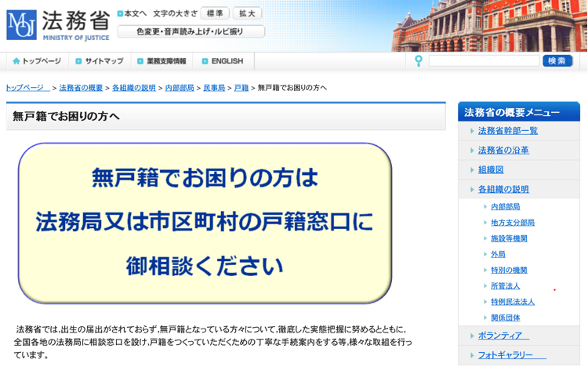Image resolution: width=588 pixels, height=367 pixels.
Task: Open 組織図 in sidebar menu
Action: coord(491,169)
